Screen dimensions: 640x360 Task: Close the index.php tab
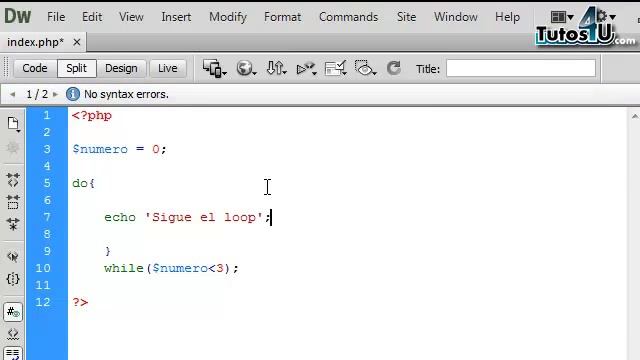point(76,42)
